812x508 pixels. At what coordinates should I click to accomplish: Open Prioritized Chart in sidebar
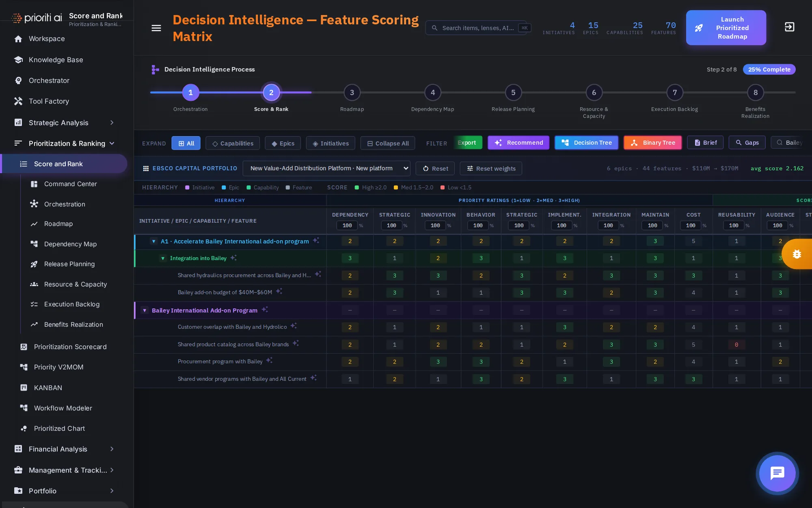(59, 428)
